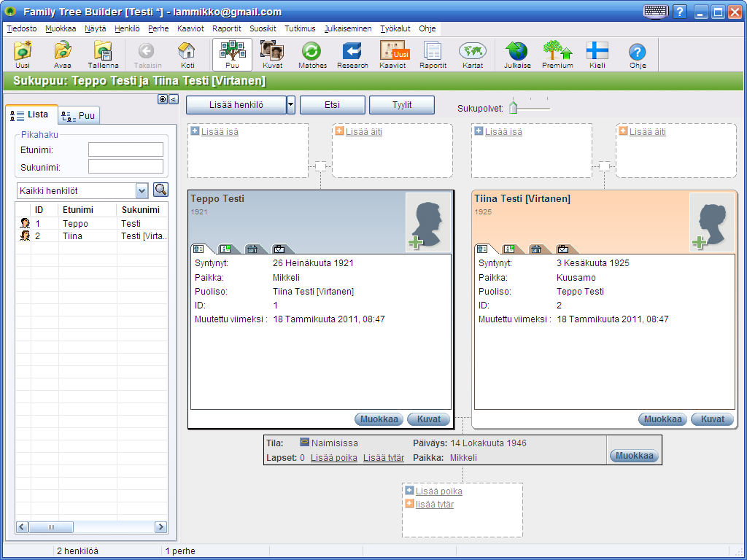747x560 pixels.
Task: Go home with the Koti icon
Action: point(187,55)
